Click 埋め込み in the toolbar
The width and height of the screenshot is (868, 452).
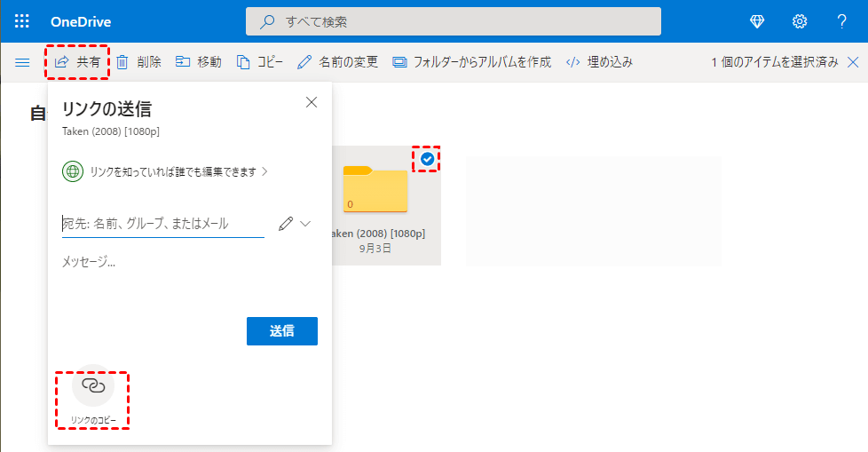tap(599, 62)
